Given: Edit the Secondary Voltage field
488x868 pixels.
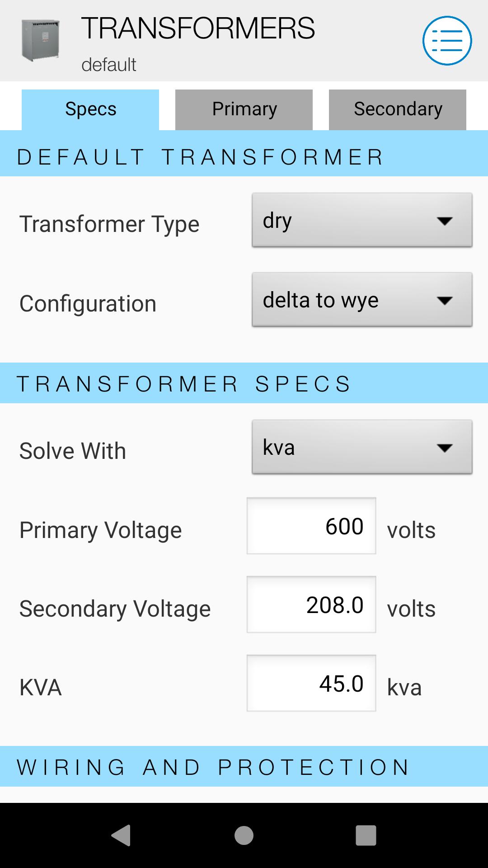Looking at the screenshot, I should pos(311,605).
